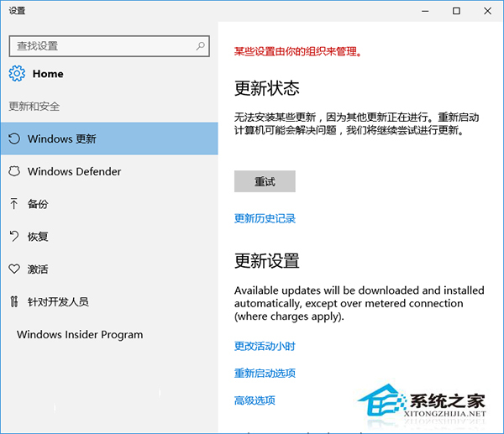Minimize the 设置 window
This screenshot has width=504, height=434.
[425, 11]
